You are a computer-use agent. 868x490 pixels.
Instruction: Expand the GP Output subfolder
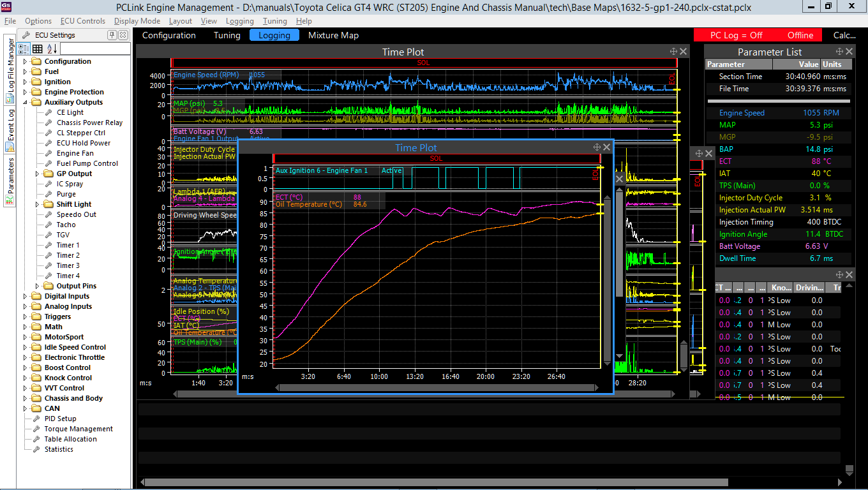(38, 174)
